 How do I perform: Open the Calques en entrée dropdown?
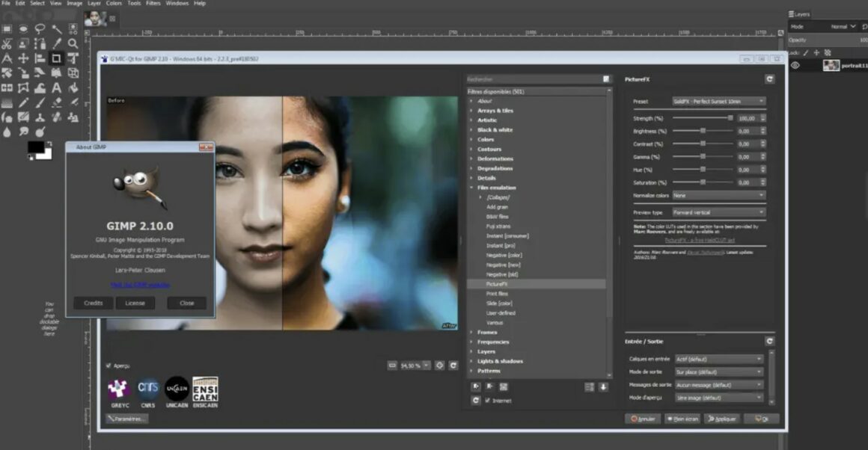[718, 359]
